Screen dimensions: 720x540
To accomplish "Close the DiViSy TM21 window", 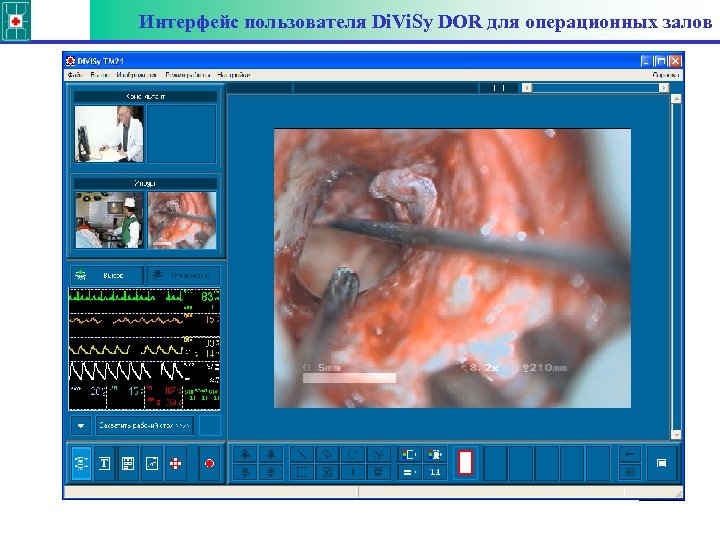I will pos(675,61).
